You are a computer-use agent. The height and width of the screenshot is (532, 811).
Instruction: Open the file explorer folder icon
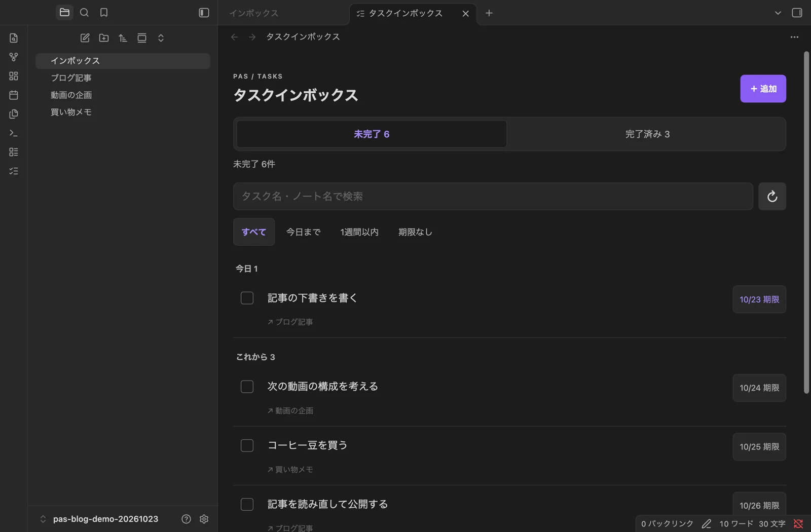click(64, 13)
